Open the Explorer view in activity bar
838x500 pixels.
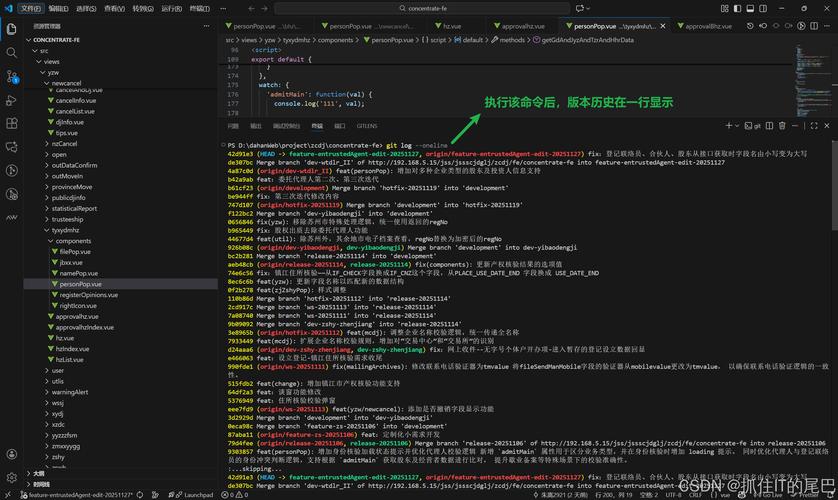click(11, 29)
